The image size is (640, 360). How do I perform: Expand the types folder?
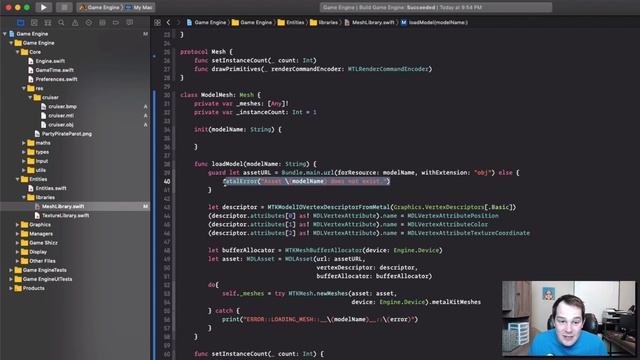(x=24, y=152)
